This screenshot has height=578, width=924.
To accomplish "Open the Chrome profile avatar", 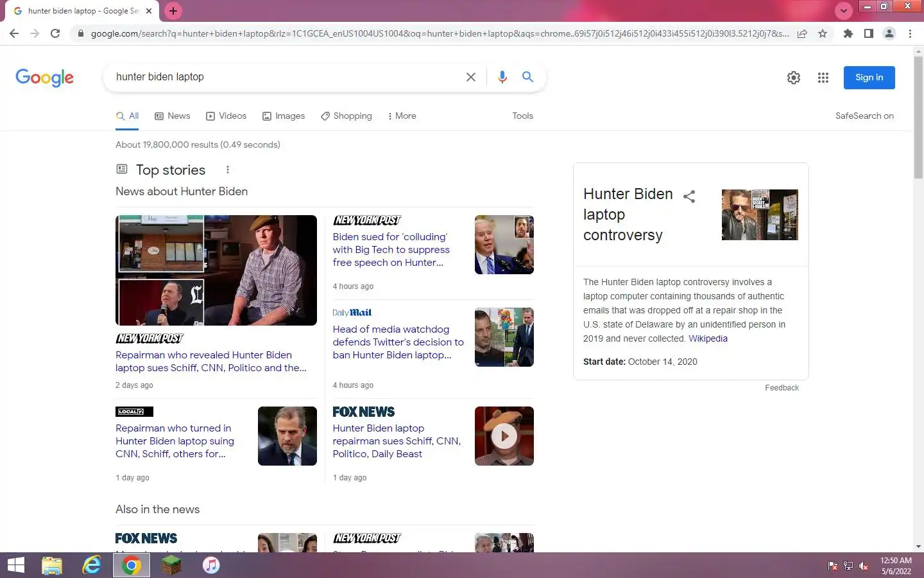I will click(x=889, y=33).
